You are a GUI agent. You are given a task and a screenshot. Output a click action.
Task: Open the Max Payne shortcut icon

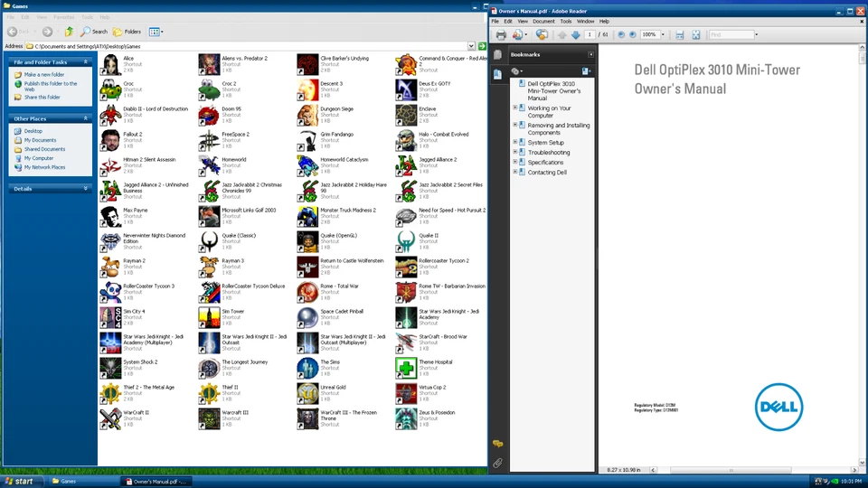click(110, 216)
